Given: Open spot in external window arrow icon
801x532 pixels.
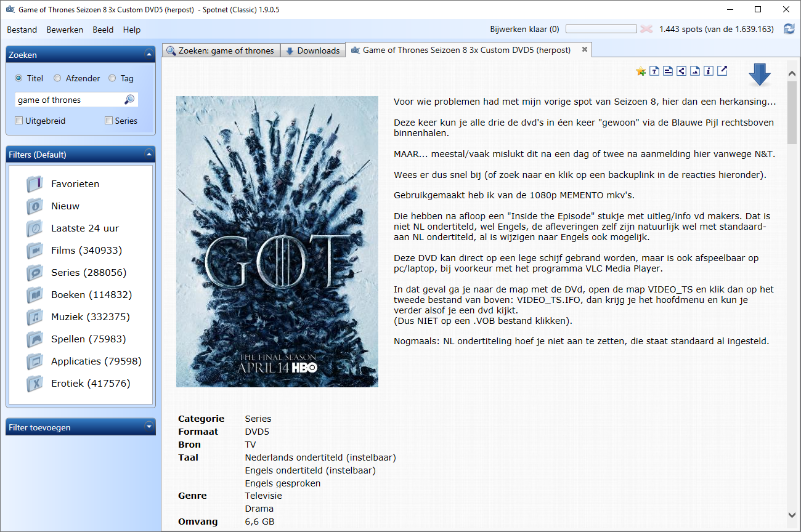Looking at the screenshot, I should coord(722,71).
